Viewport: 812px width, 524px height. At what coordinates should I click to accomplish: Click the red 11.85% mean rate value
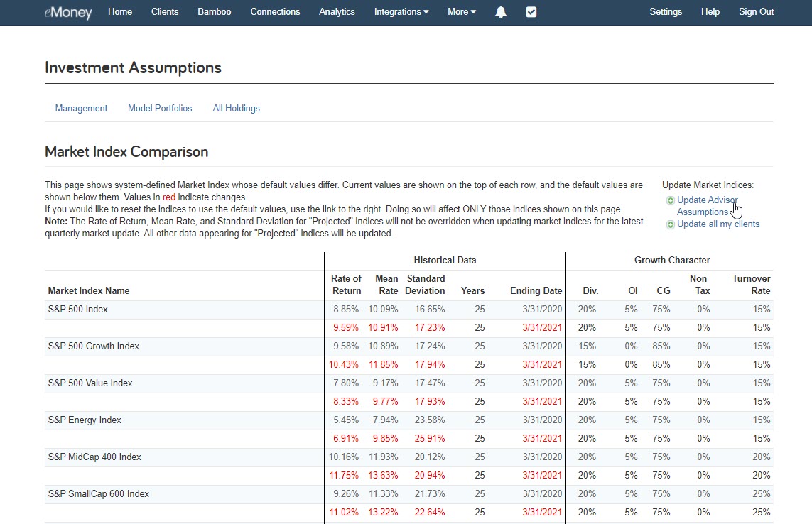383,364
